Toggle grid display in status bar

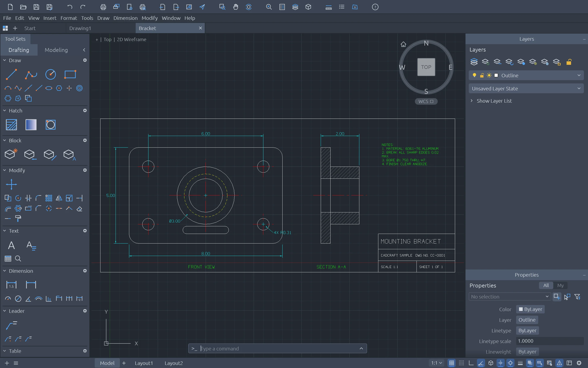(451, 363)
